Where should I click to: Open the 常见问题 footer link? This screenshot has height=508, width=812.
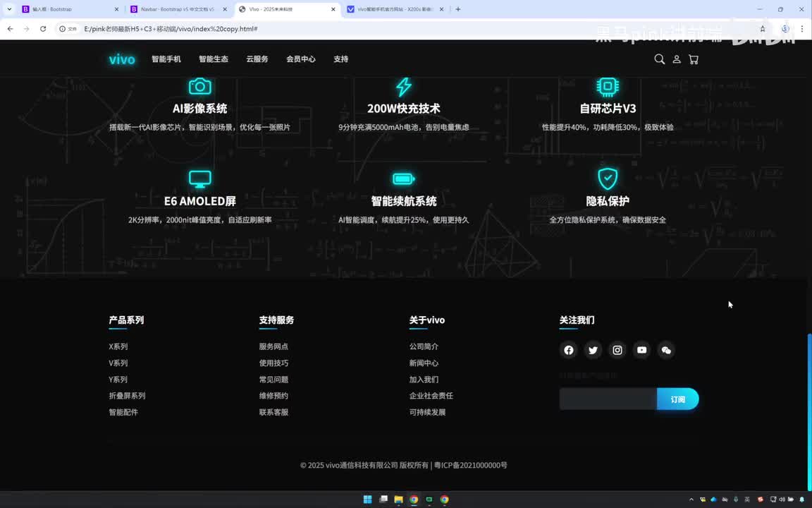coord(273,380)
